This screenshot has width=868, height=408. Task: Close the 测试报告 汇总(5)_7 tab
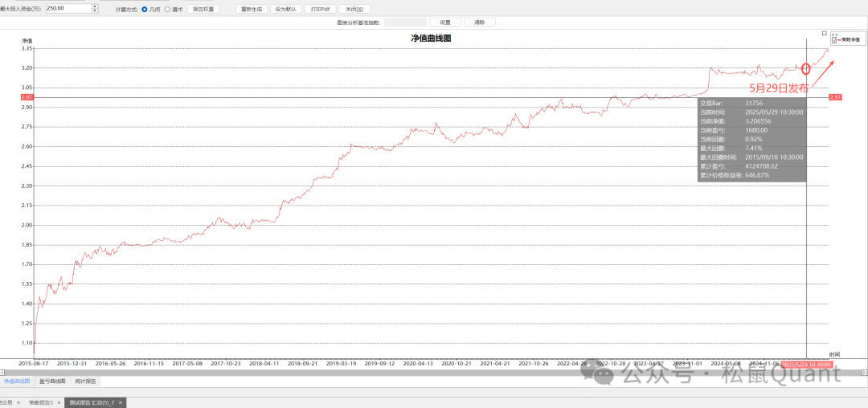click(120, 402)
